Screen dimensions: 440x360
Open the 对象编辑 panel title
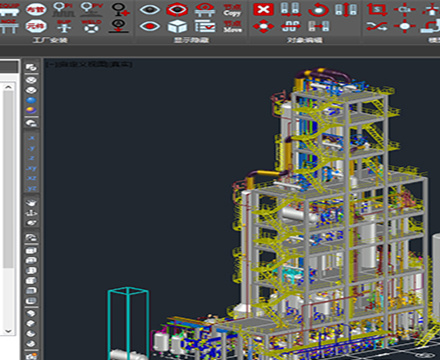pyautogui.click(x=305, y=40)
